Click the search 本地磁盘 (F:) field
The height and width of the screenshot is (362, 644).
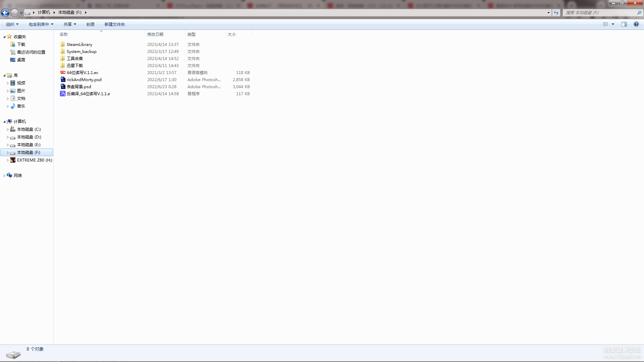600,13
